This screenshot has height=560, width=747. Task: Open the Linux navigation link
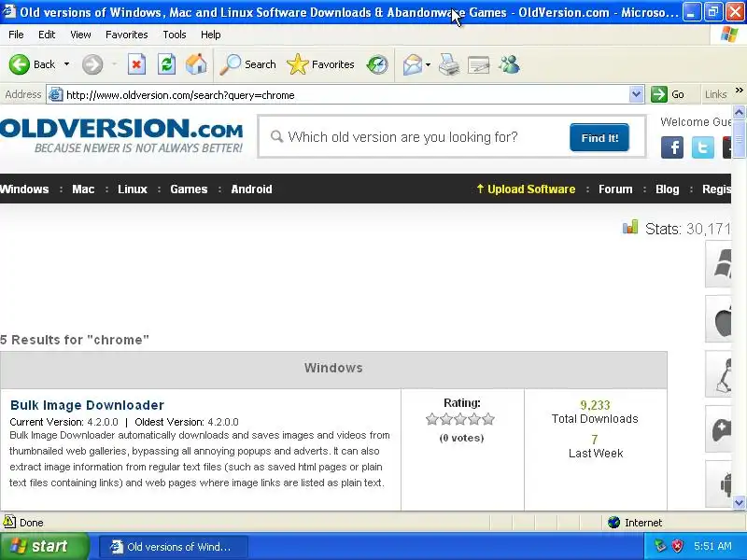(133, 189)
